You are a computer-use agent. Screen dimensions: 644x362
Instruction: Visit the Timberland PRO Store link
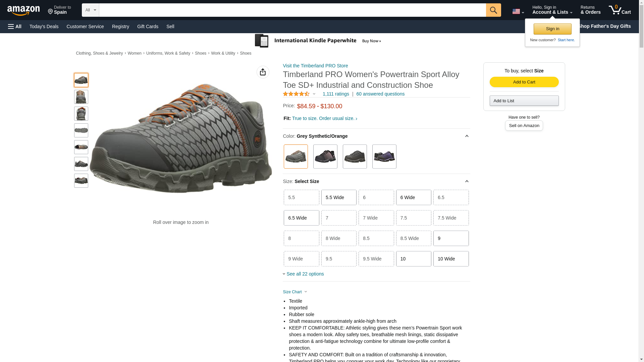[315, 66]
